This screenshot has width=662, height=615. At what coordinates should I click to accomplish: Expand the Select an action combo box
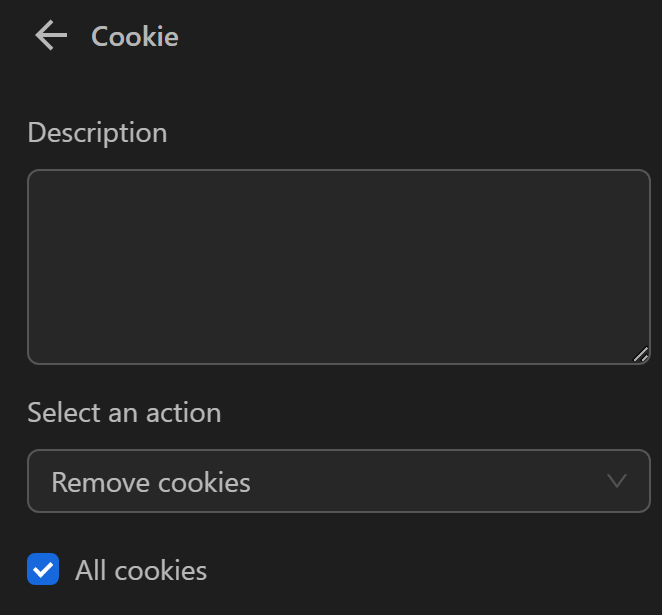338,482
